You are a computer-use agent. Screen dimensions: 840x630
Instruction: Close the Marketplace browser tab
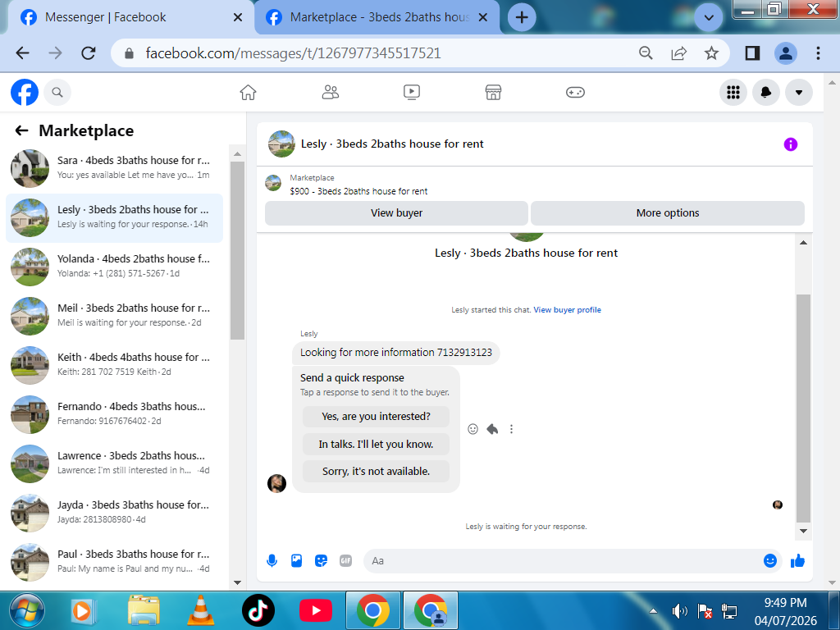[482, 18]
